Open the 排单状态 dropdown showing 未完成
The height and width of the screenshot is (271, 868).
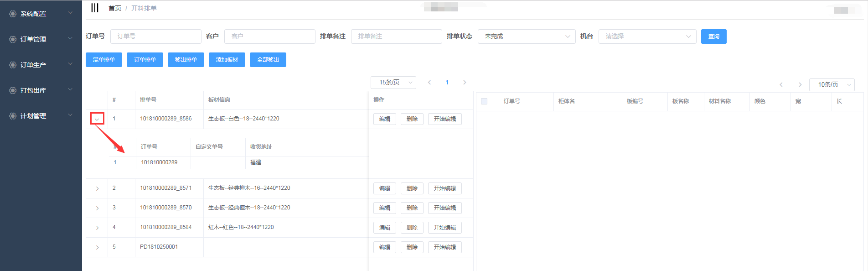click(x=527, y=36)
